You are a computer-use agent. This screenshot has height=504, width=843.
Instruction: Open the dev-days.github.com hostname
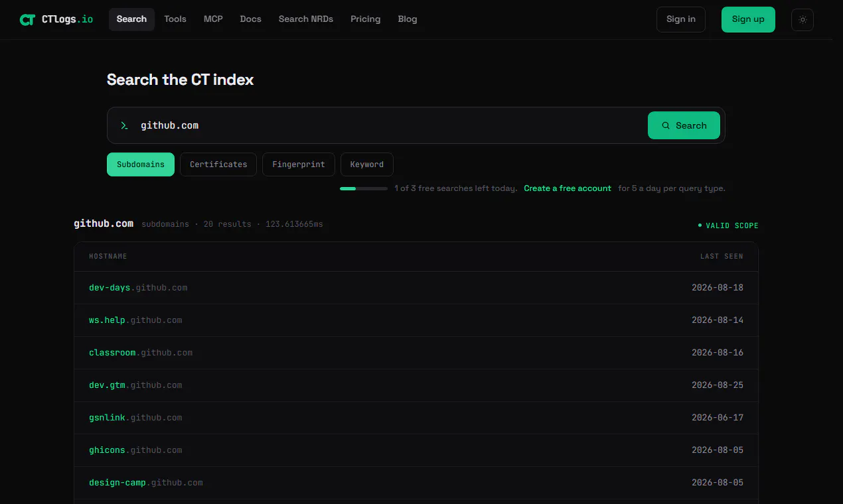[x=138, y=288]
